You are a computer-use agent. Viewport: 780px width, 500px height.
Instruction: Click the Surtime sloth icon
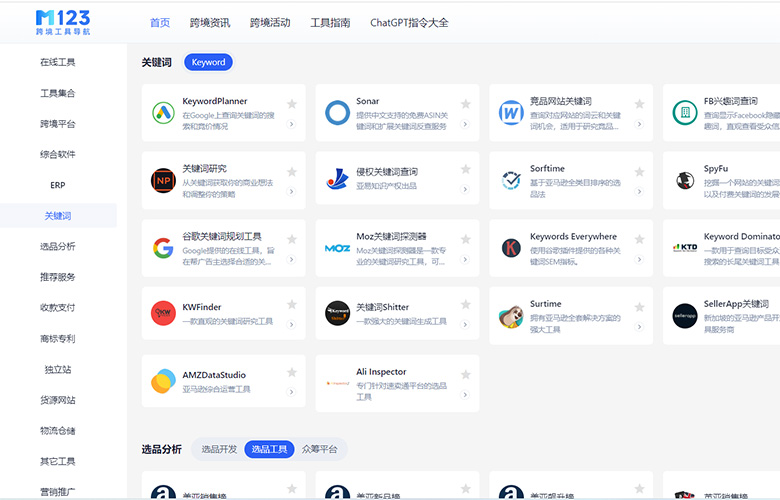point(511,316)
